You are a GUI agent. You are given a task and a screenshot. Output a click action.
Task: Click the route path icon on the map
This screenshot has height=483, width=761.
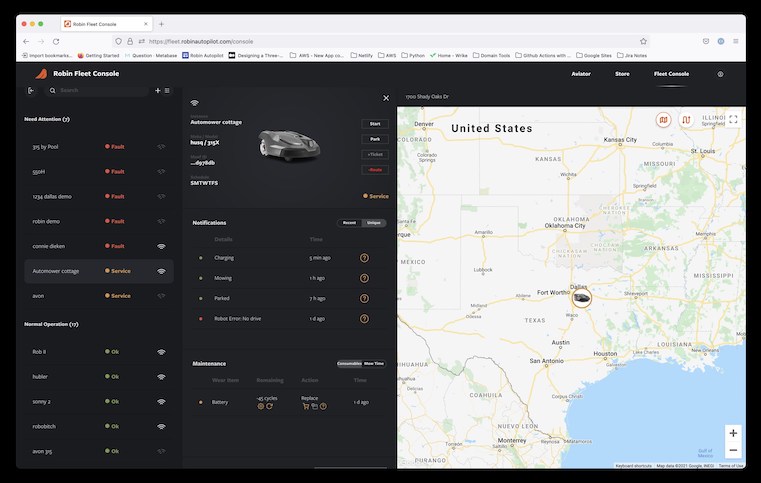686,119
